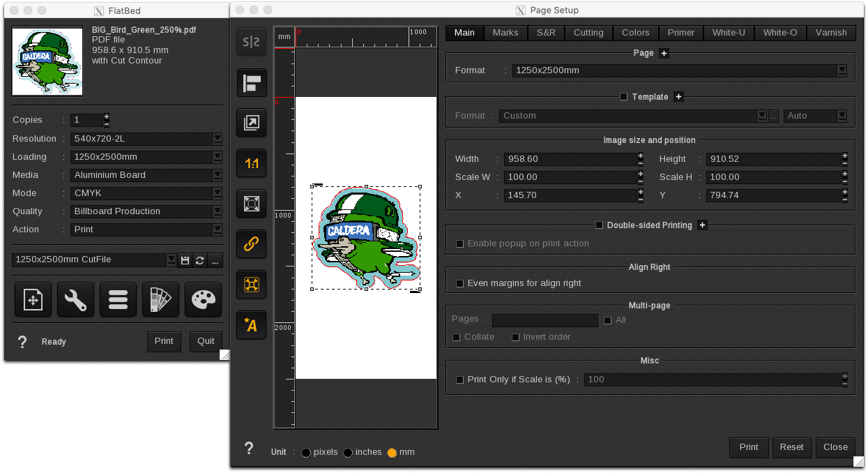
Task: Enable Double-sided Printing
Action: coord(599,225)
